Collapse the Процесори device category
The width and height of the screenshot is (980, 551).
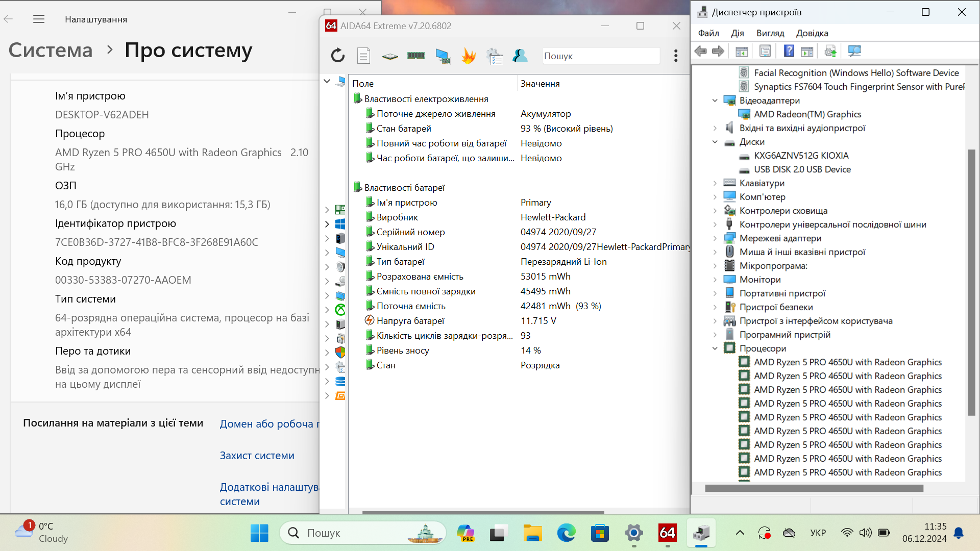[x=715, y=348]
